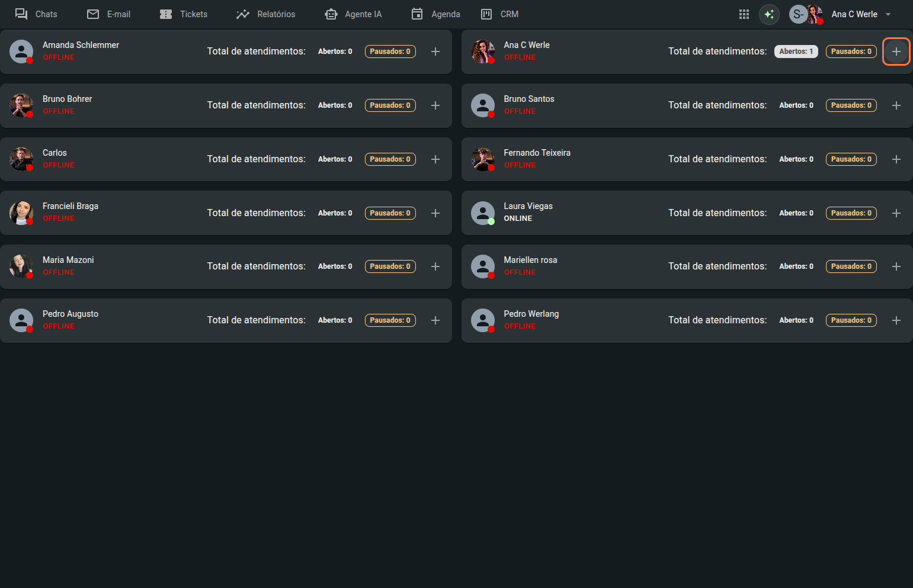Open the Ana C Werle profile dropdown
This screenshot has height=588, width=913.
[x=888, y=14]
